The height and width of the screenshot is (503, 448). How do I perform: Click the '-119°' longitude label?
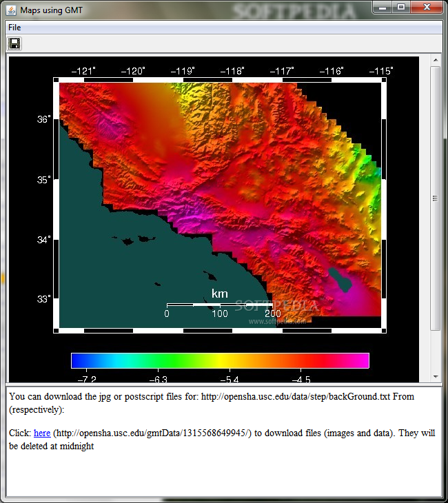[x=183, y=71]
